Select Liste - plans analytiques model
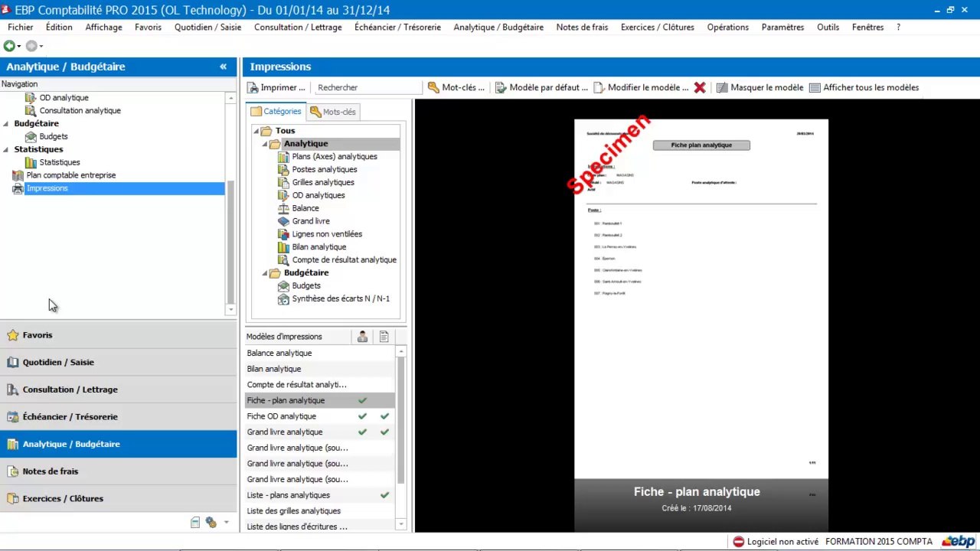 [x=319, y=495]
